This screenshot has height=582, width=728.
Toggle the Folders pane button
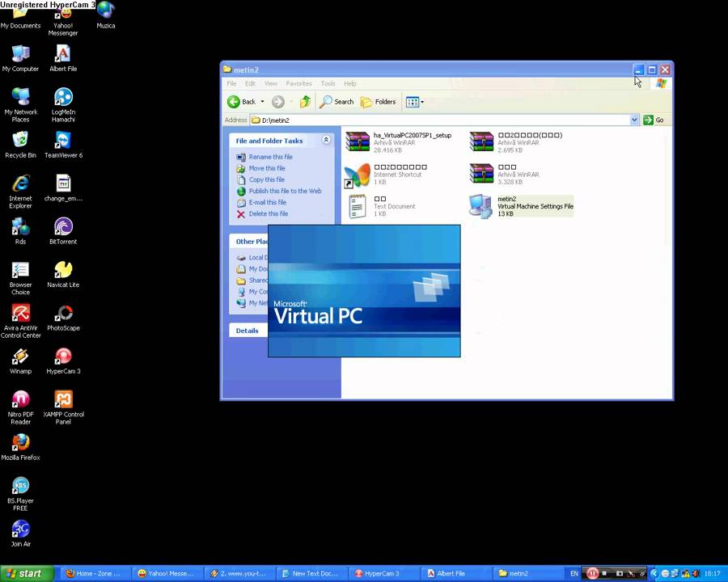click(x=379, y=102)
